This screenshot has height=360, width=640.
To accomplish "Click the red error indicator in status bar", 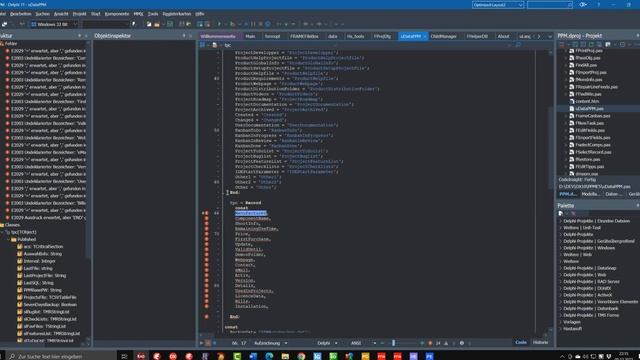I will (430, 343).
